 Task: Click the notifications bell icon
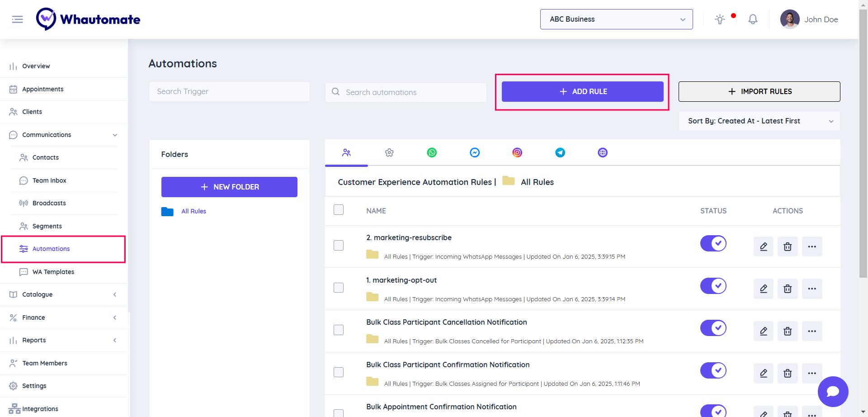pos(752,19)
